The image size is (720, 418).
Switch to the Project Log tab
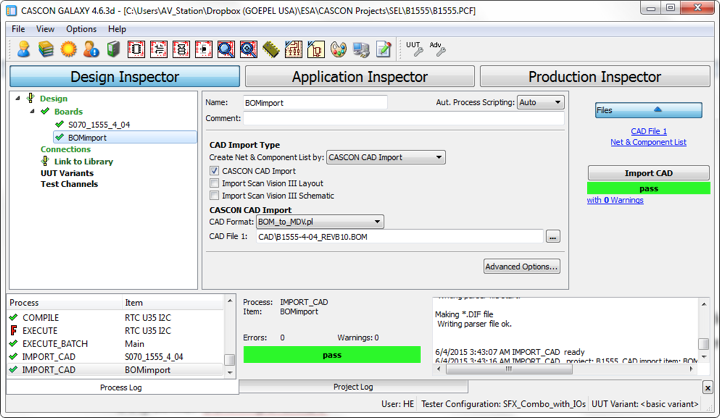pos(353,387)
